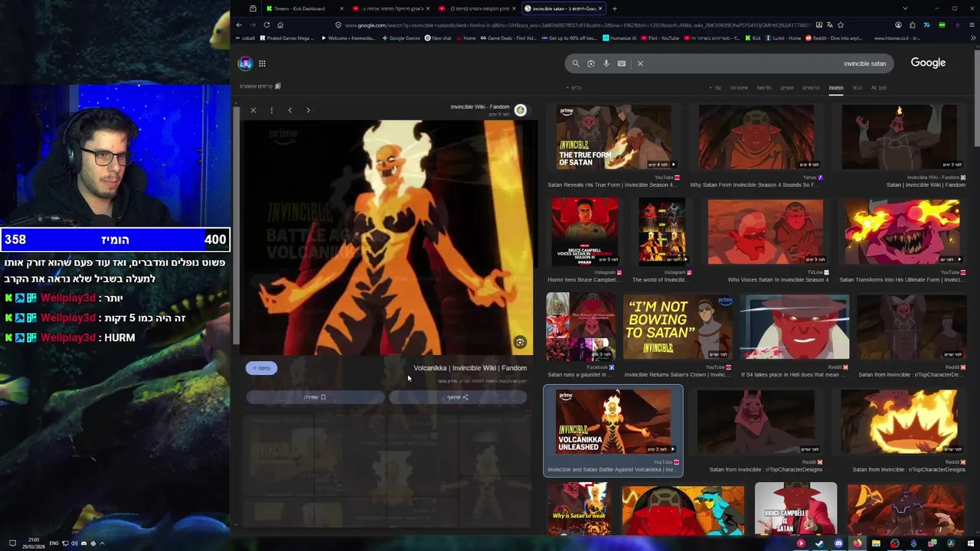Switch to the News search tab
This screenshot has height=551, width=980.
click(x=764, y=88)
